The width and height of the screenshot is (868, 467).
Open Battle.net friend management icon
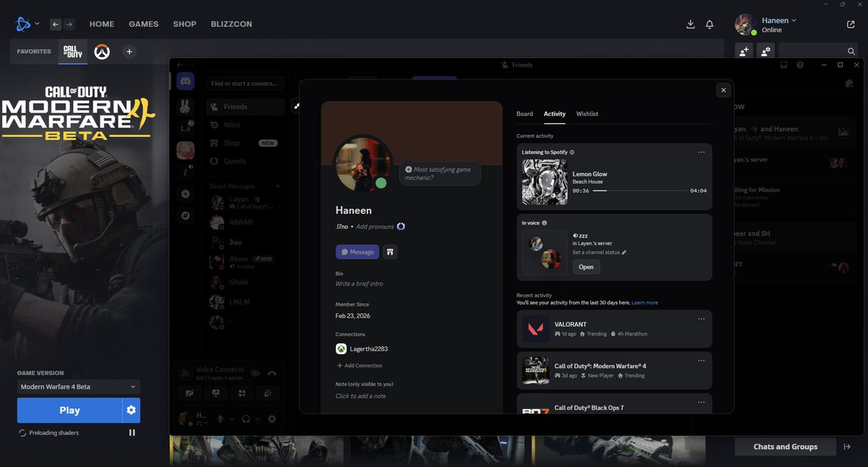coord(765,51)
